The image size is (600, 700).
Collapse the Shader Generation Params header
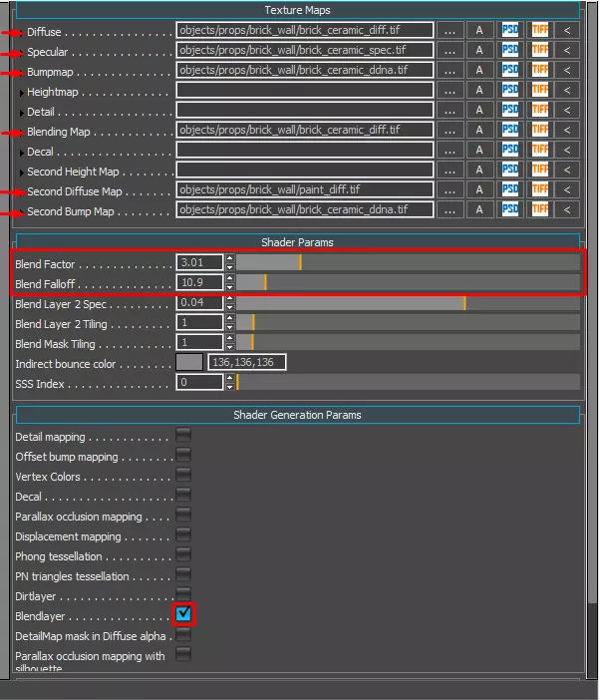pyautogui.click(x=298, y=415)
